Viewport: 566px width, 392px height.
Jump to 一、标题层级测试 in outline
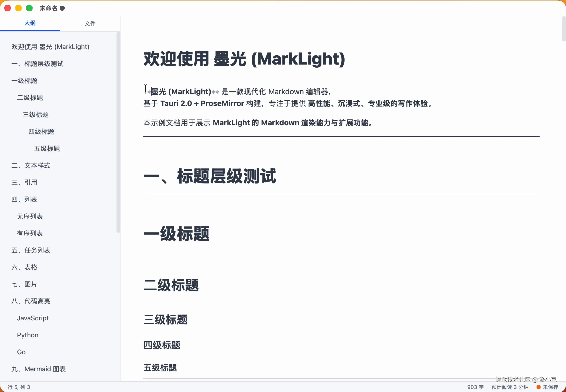(37, 64)
